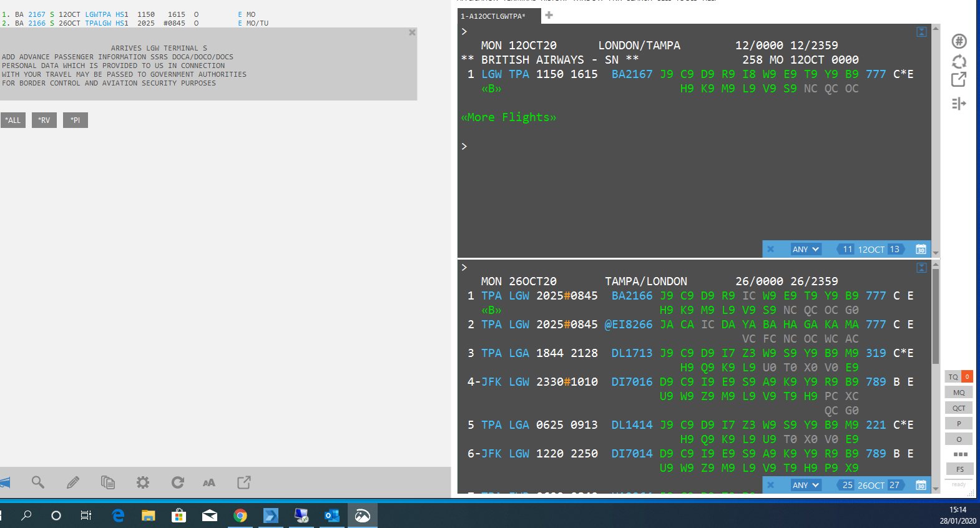The height and width of the screenshot is (528, 980).
Task: Close the grey arrival information panel
Action: [412, 32]
